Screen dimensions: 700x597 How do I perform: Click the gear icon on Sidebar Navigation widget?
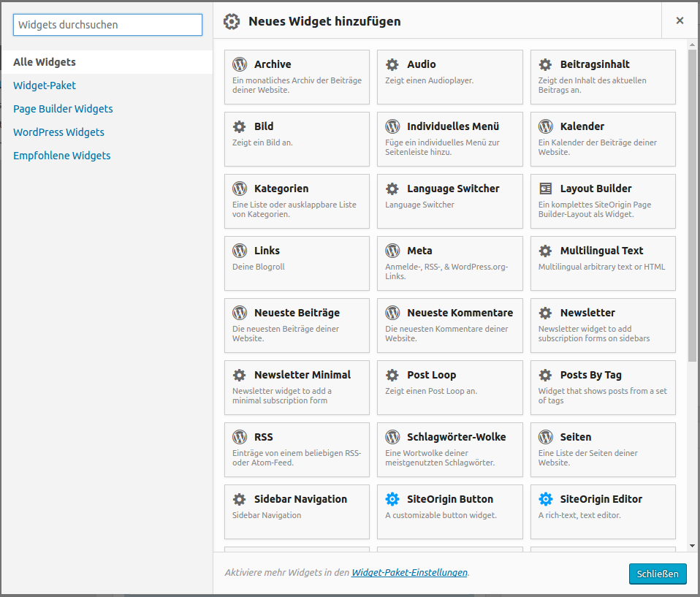pyautogui.click(x=240, y=499)
